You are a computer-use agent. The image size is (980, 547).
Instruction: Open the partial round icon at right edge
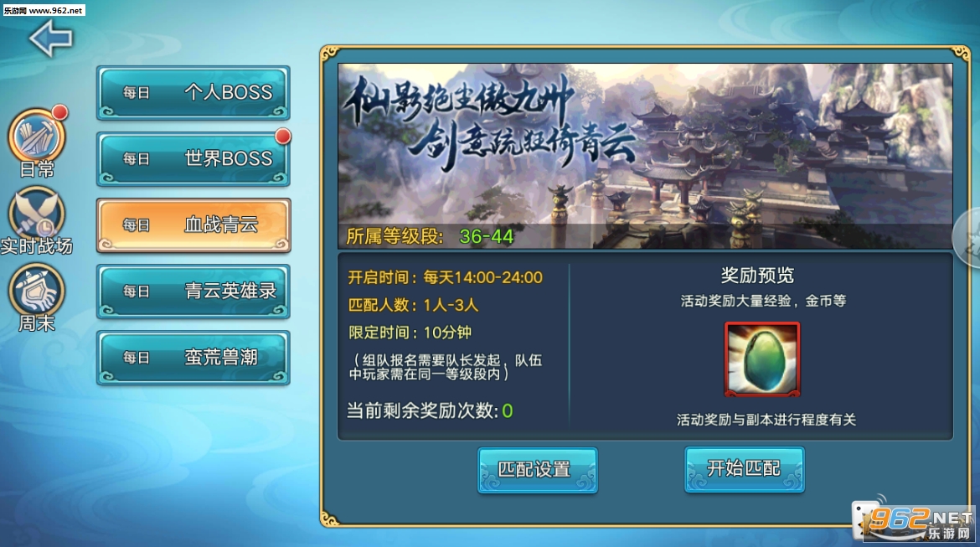(x=967, y=238)
